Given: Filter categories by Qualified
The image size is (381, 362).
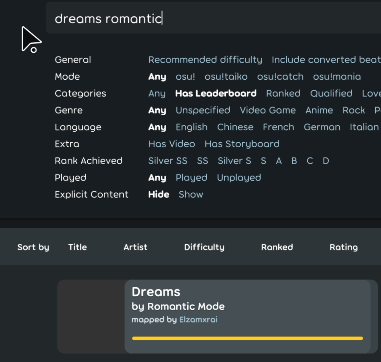Looking at the screenshot, I should coord(331,94).
